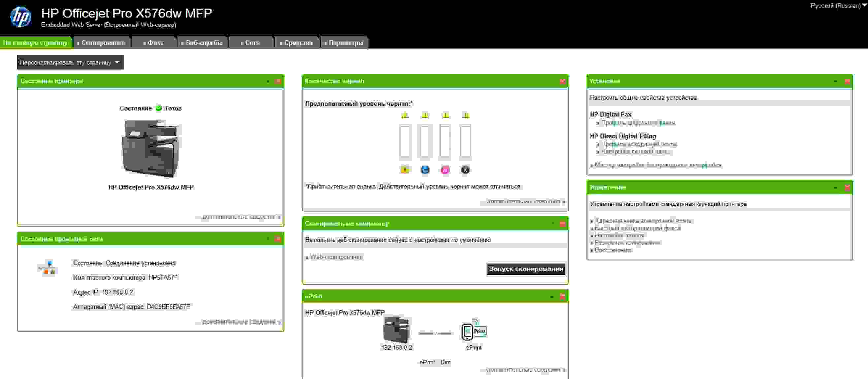This screenshot has height=379, width=868.
Task: Click the warning icon above the black ink gauge
Action: 466,115
